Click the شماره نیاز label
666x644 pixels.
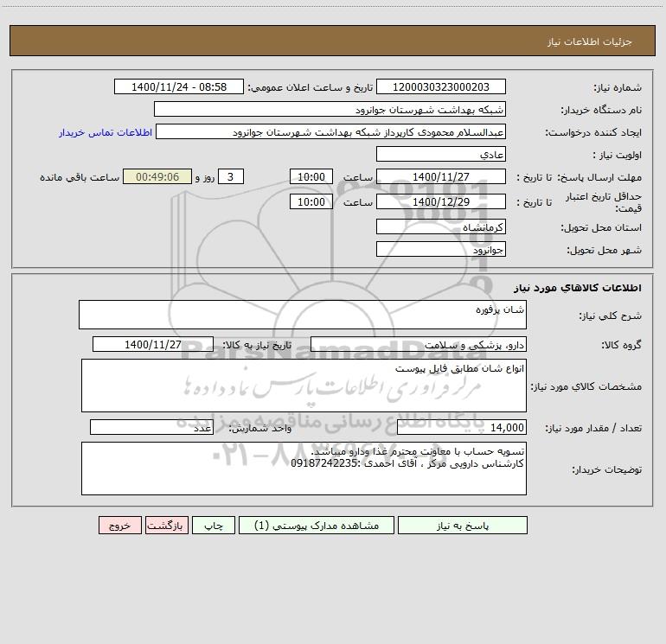pyautogui.click(x=618, y=88)
